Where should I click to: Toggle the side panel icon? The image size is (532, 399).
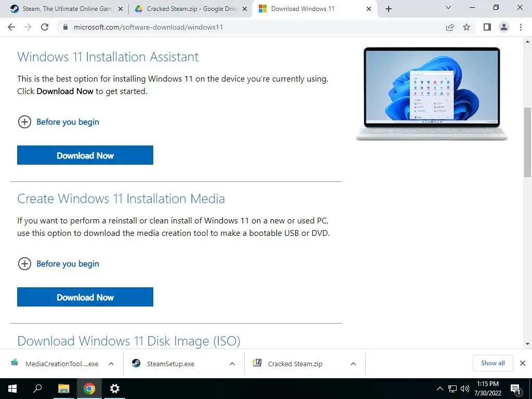[x=487, y=27]
